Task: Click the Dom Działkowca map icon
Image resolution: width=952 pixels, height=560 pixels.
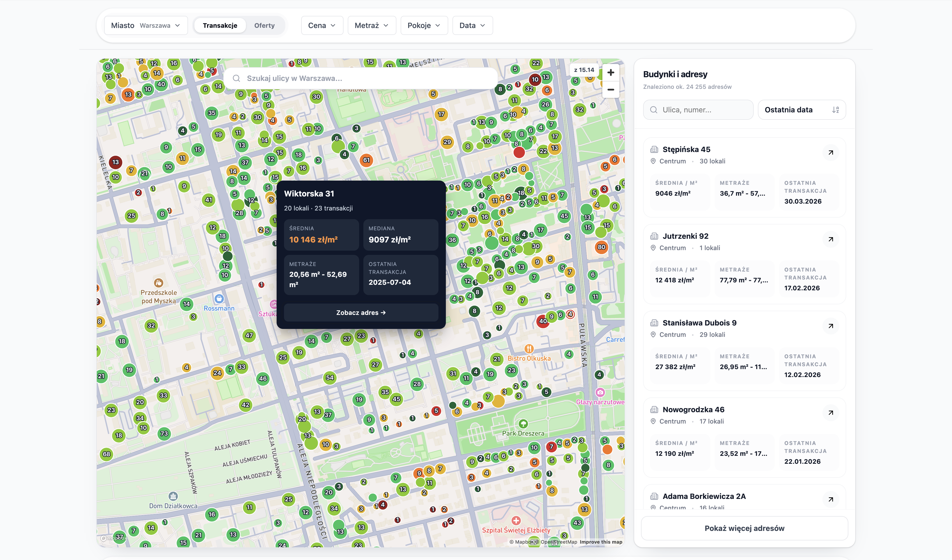Action: click(x=173, y=496)
